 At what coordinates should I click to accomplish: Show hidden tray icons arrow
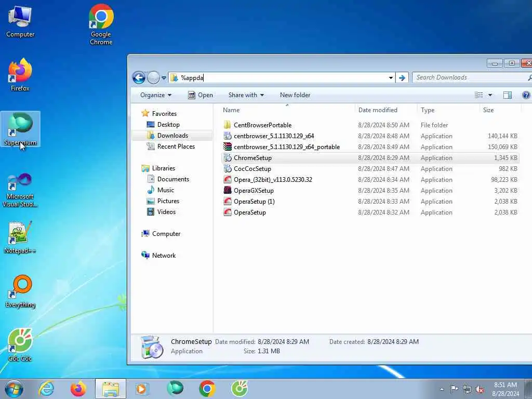pyautogui.click(x=442, y=389)
